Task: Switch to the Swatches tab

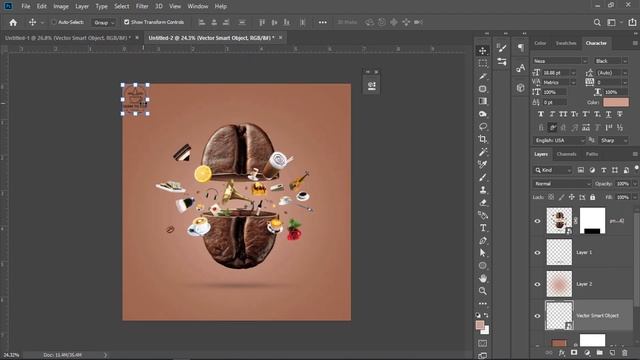Action: pyautogui.click(x=566, y=43)
